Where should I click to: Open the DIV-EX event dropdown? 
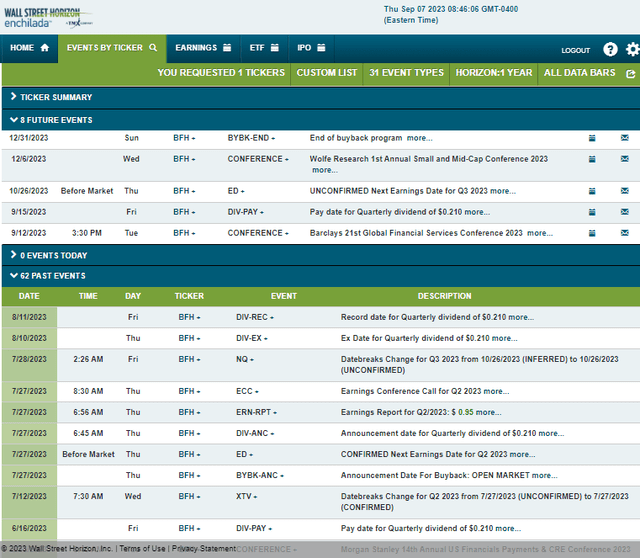tap(251, 338)
